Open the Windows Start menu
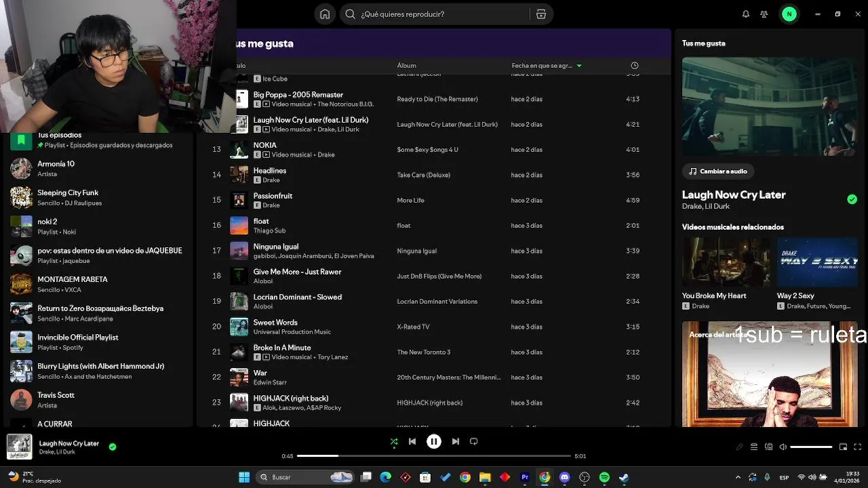Image resolution: width=868 pixels, height=488 pixels. (x=244, y=477)
